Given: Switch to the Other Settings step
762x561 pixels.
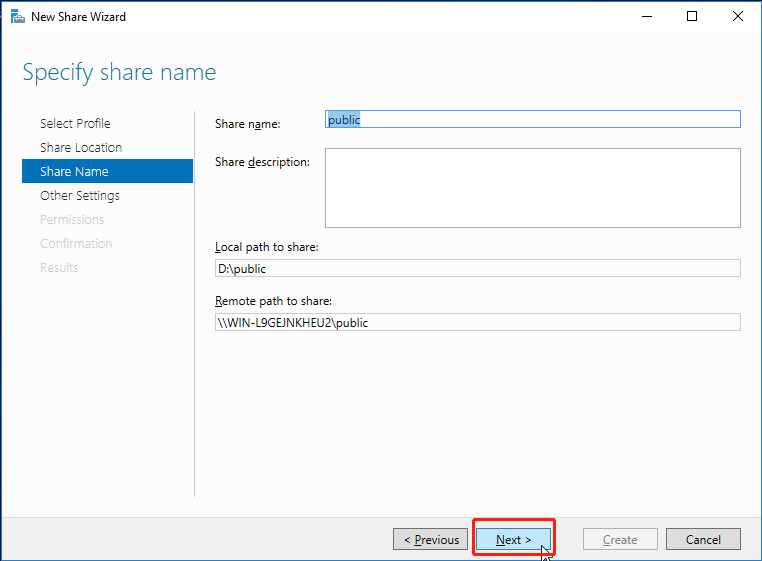Looking at the screenshot, I should (80, 195).
